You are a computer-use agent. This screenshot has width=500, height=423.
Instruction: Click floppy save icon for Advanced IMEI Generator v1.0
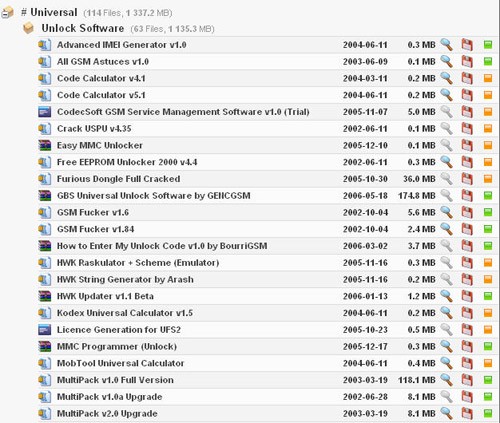tap(467, 45)
